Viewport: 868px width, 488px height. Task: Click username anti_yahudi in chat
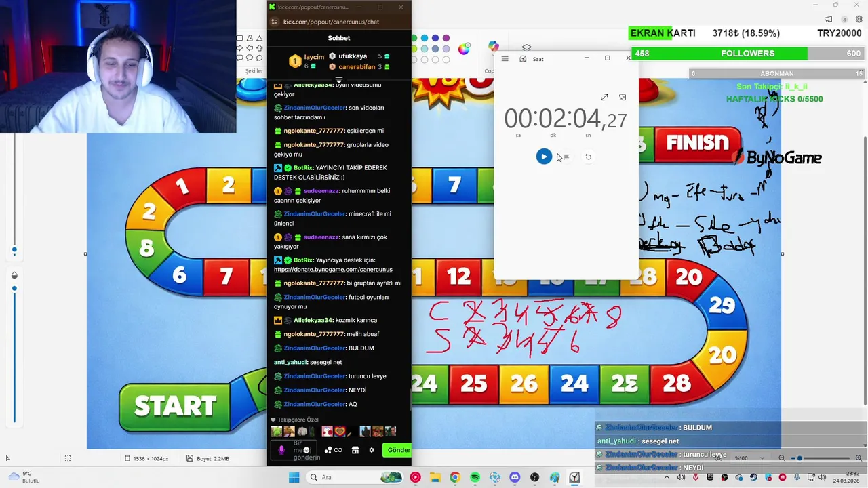tap(290, 362)
